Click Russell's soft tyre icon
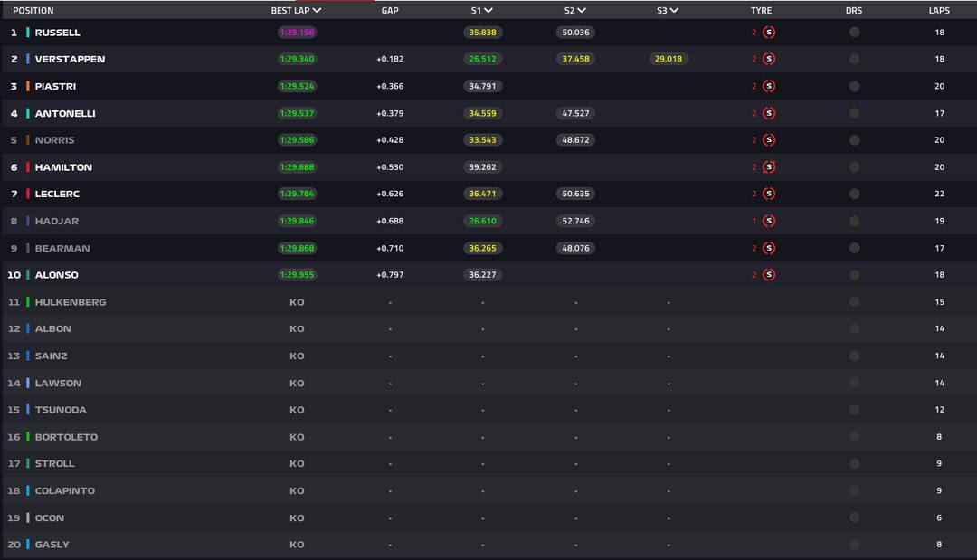 (x=769, y=33)
